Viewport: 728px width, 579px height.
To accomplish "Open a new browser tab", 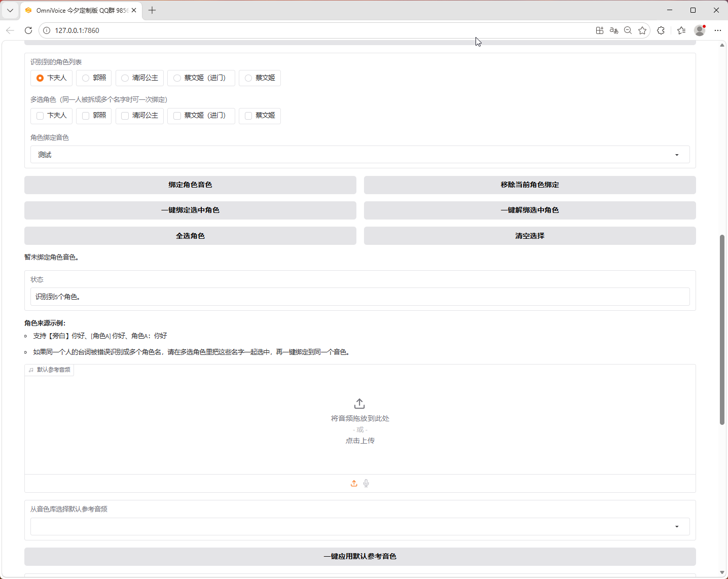I will point(152,10).
